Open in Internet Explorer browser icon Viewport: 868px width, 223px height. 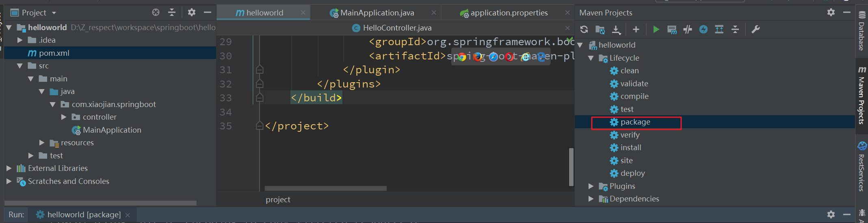pyautogui.click(x=526, y=57)
